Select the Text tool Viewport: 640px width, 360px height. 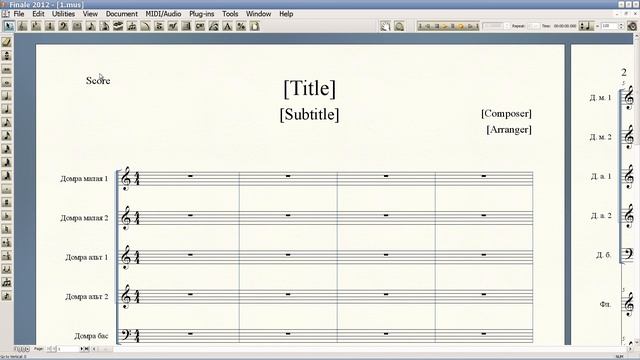coord(227,26)
